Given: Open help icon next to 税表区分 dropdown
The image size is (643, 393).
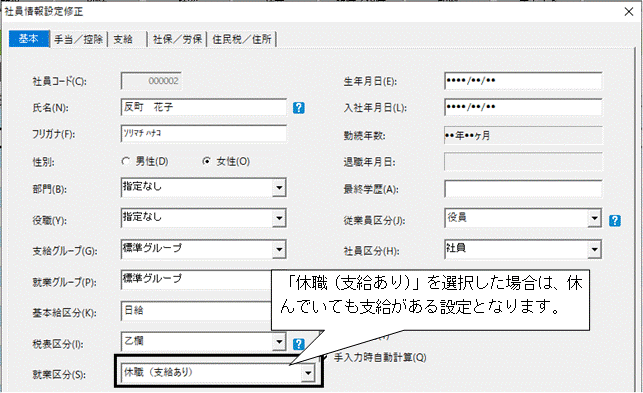Looking at the screenshot, I should coord(299,344).
